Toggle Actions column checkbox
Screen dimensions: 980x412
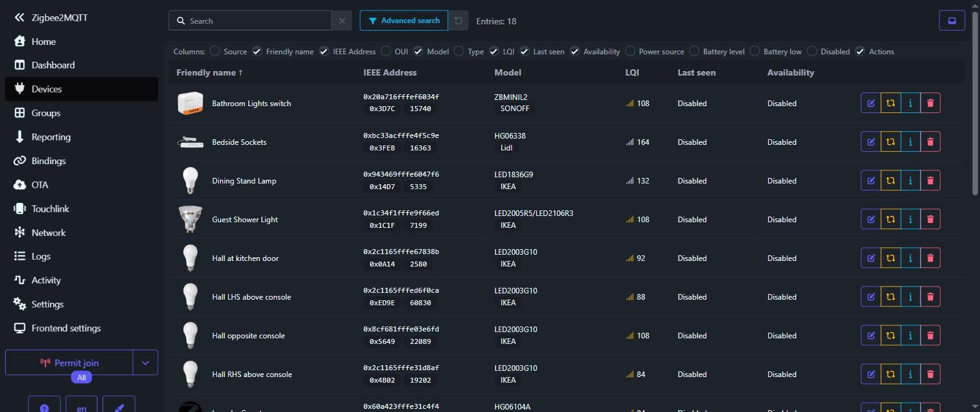click(860, 51)
